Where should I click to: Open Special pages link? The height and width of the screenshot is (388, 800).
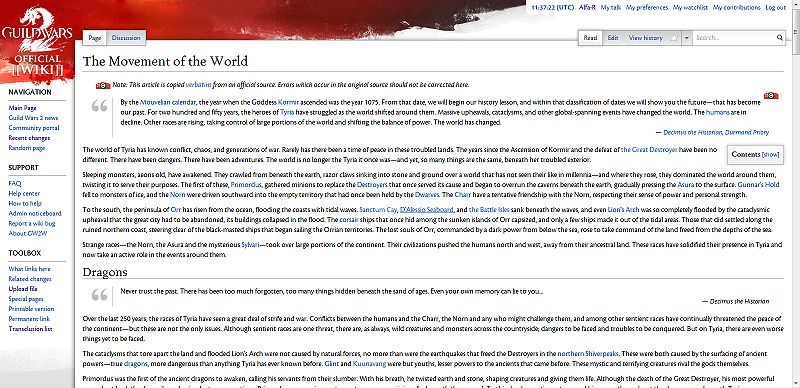(26, 299)
